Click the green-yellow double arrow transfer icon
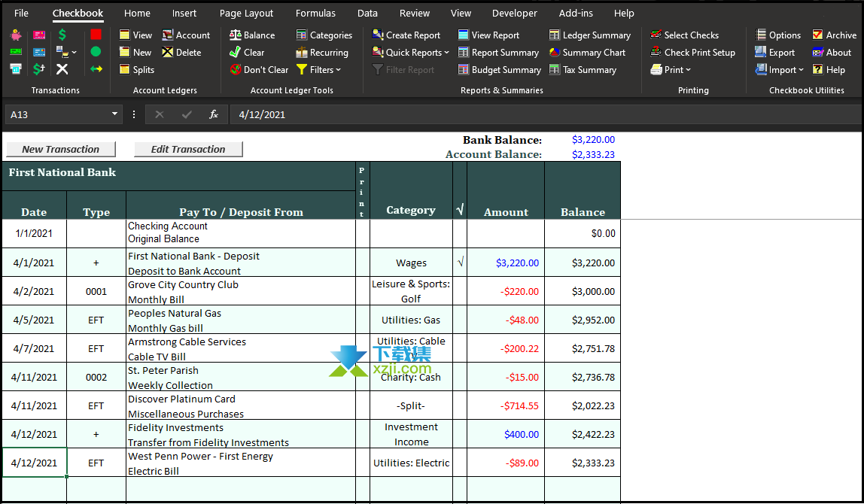The height and width of the screenshot is (504, 864). click(x=96, y=69)
